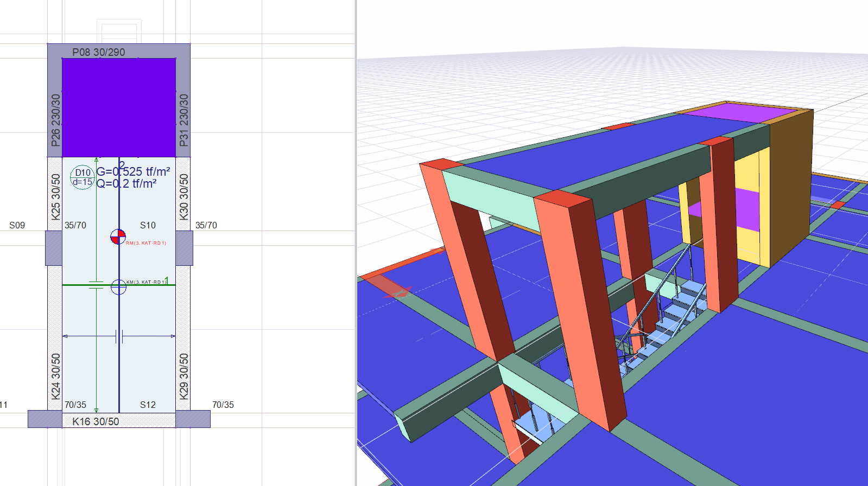Click the K16 30/50 beam label
Viewport: 868px width, 486px height.
pos(96,421)
